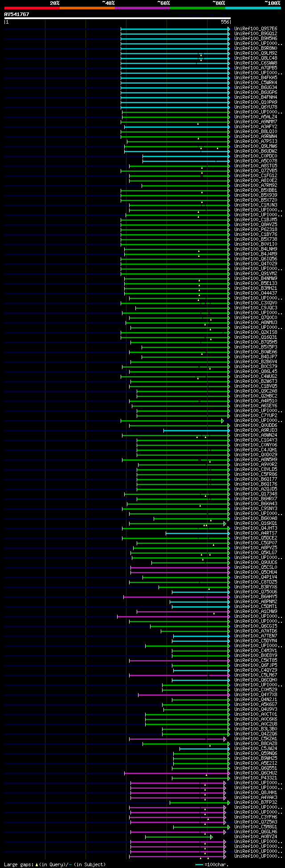Select label UniRef100_A8STG5
This screenshot has height=868, width=285.
click(256, 166)
